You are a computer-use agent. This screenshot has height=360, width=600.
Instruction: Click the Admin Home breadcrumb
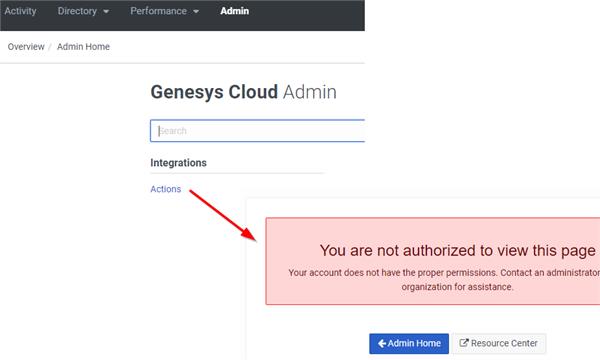83,47
